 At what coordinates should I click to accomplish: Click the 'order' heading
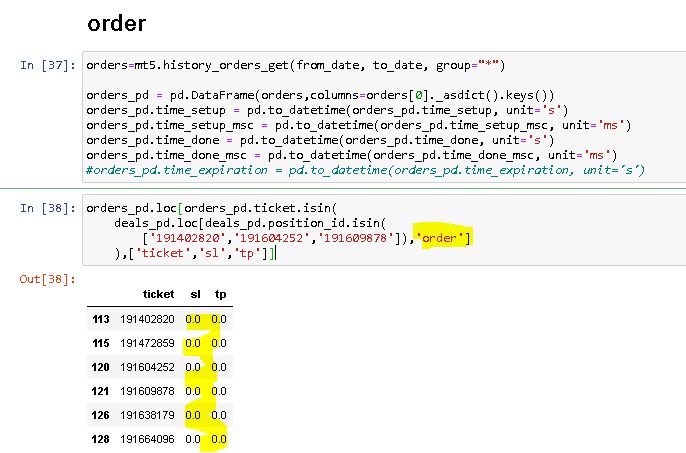click(116, 23)
